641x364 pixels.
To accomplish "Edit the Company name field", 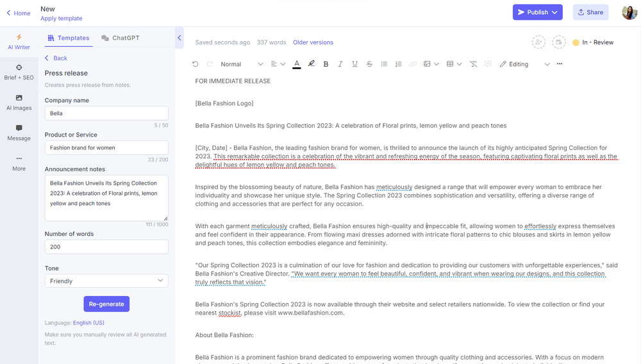I will (x=106, y=113).
